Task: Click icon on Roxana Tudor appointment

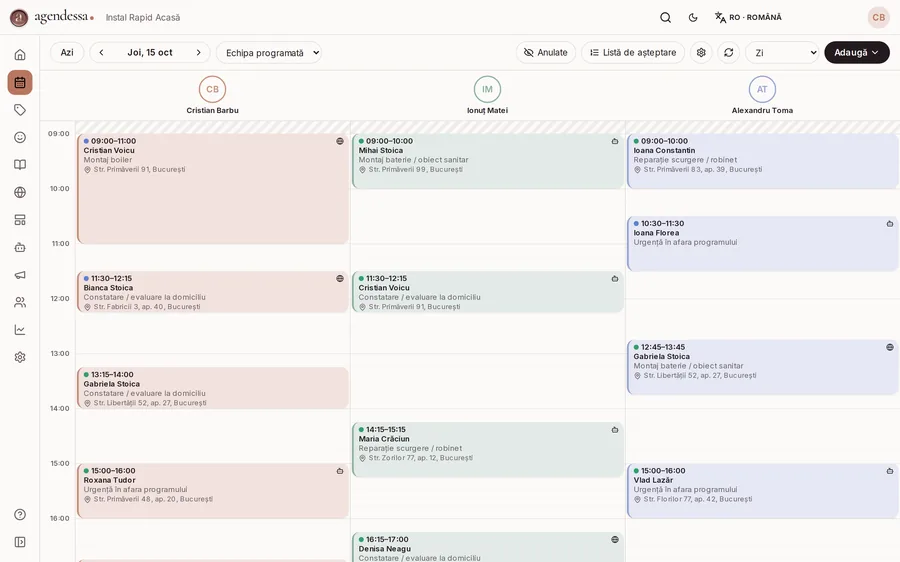Action: coord(340,471)
